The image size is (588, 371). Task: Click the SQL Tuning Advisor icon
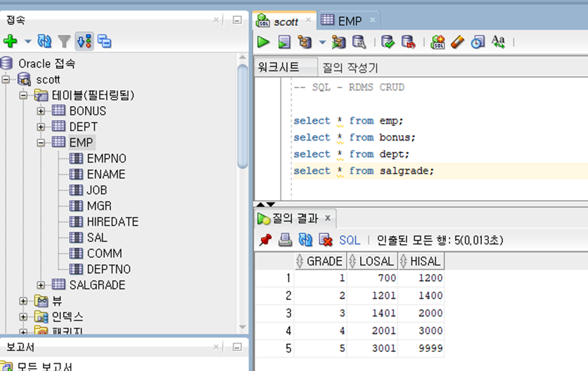point(359,42)
